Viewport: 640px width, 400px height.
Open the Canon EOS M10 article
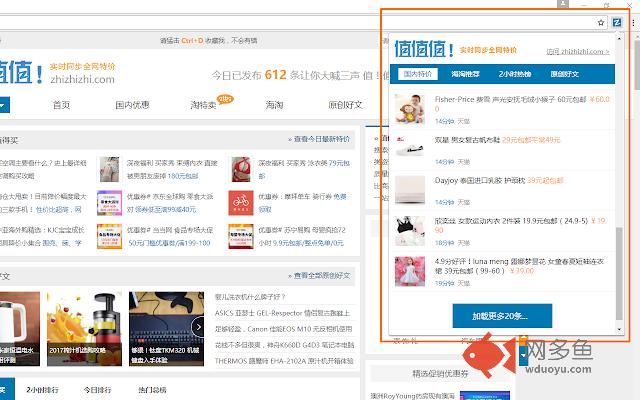[283, 329]
